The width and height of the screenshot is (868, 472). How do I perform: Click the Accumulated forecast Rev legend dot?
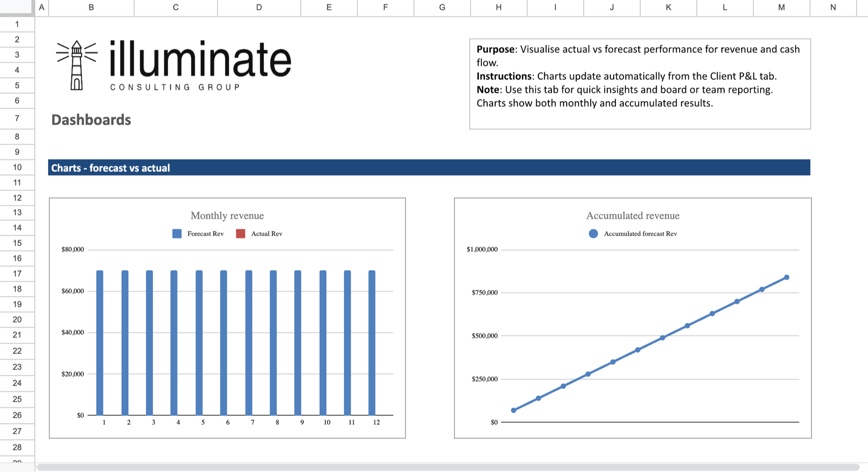click(x=593, y=234)
